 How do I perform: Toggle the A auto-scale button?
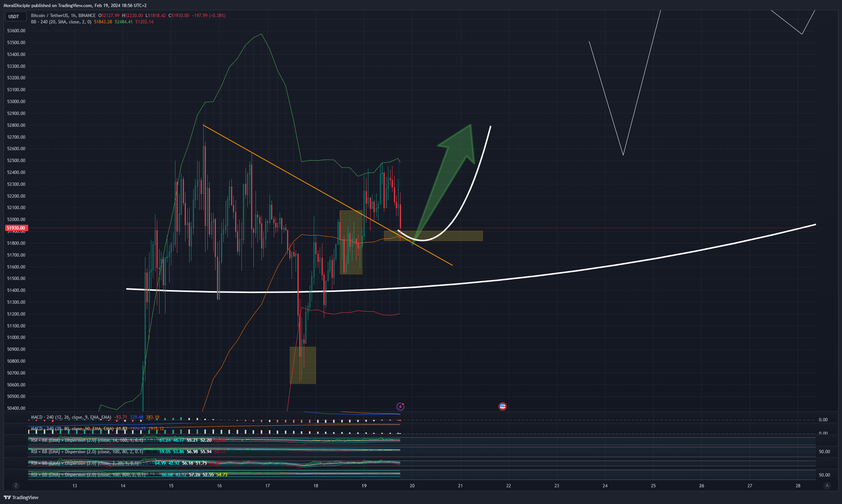click(x=827, y=485)
